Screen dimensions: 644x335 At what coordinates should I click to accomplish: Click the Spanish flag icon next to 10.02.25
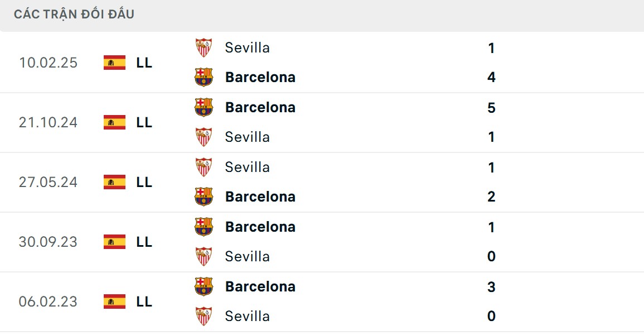pos(114,63)
